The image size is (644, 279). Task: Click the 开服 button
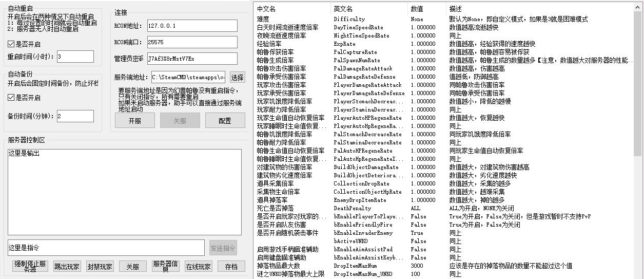coord(134,120)
